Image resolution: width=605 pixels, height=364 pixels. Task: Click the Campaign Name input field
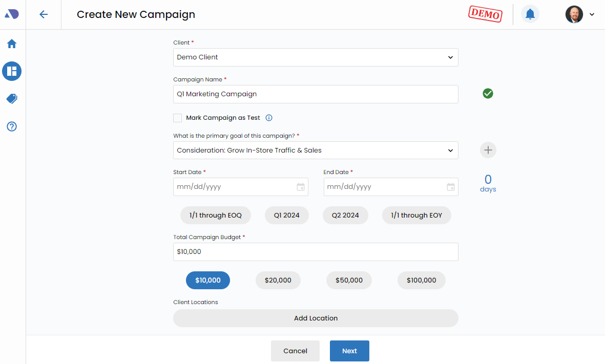click(316, 94)
